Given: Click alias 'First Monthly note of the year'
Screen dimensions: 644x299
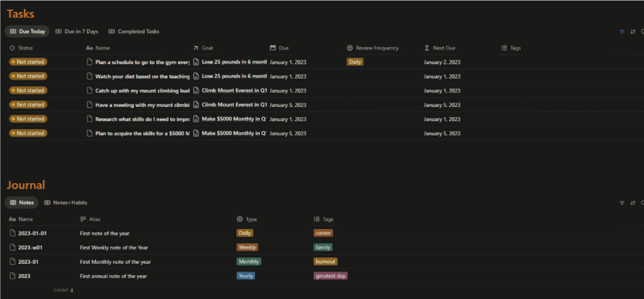Looking at the screenshot, I should click(116, 262).
